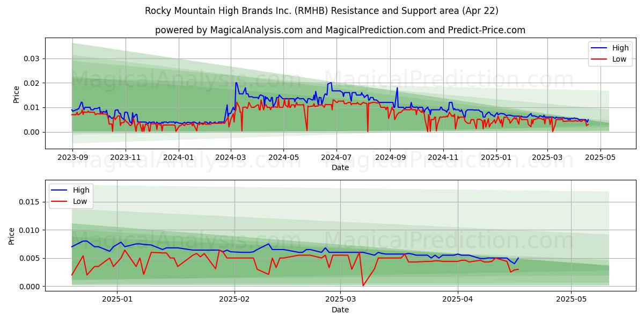The image size is (644, 322).
Task: Click the chart title mentioning RMHB
Action: point(321,11)
